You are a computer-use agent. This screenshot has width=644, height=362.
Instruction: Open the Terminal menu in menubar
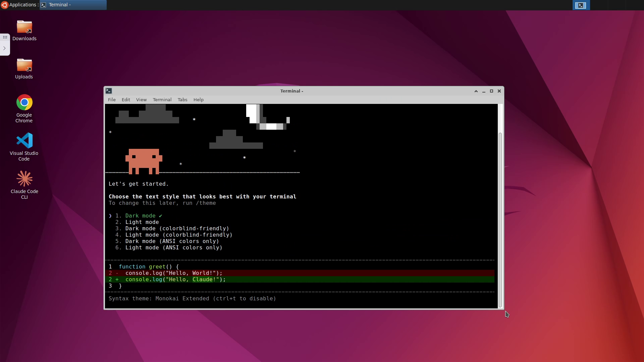coord(162,100)
